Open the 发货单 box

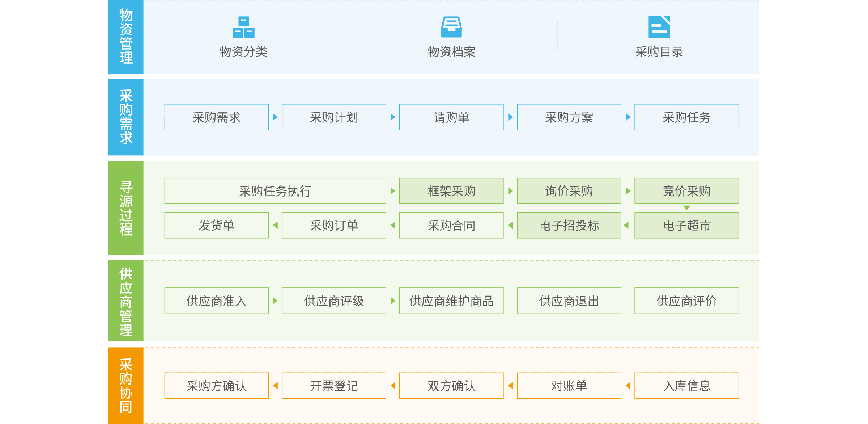(216, 225)
